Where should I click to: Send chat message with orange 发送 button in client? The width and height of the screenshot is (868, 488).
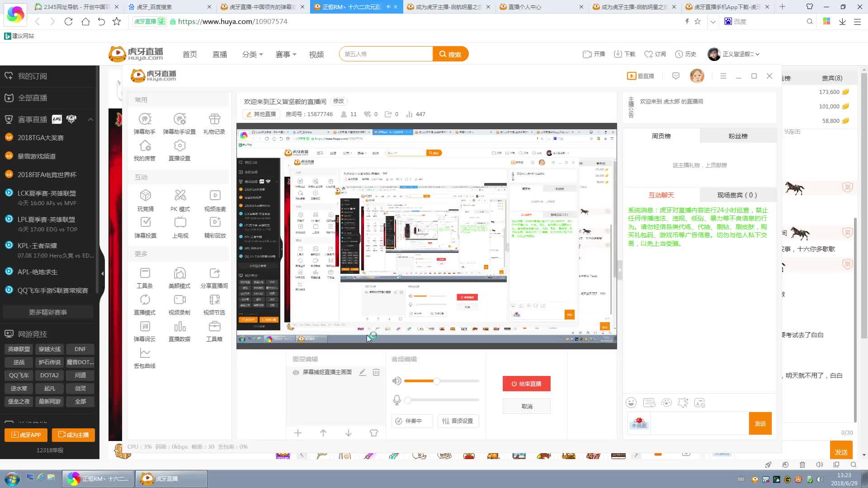click(x=760, y=423)
